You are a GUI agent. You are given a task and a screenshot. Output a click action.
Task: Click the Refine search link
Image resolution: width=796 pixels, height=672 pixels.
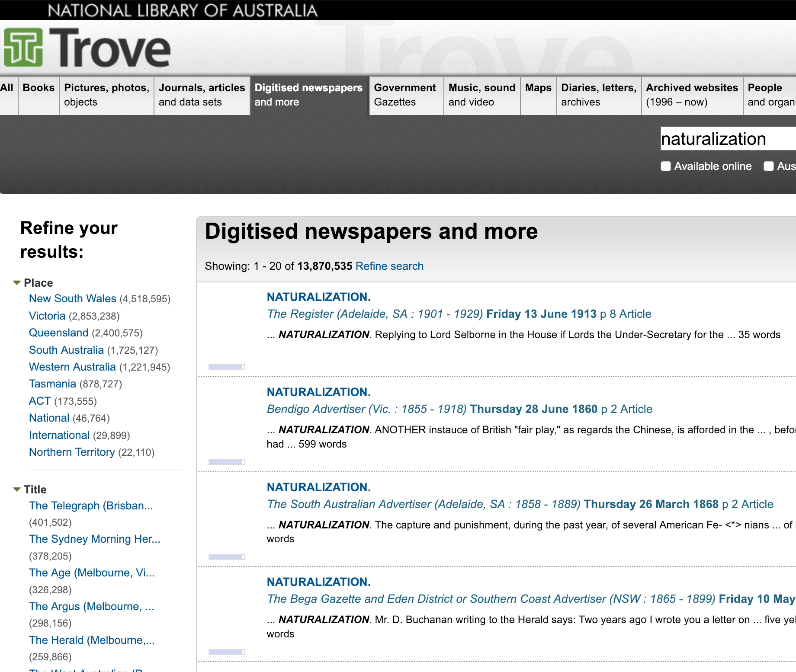click(x=389, y=266)
